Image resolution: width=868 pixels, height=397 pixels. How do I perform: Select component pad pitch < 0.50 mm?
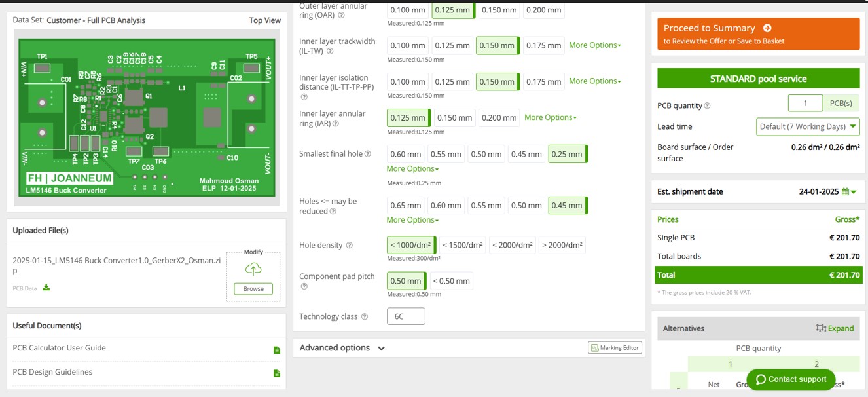[x=451, y=282]
